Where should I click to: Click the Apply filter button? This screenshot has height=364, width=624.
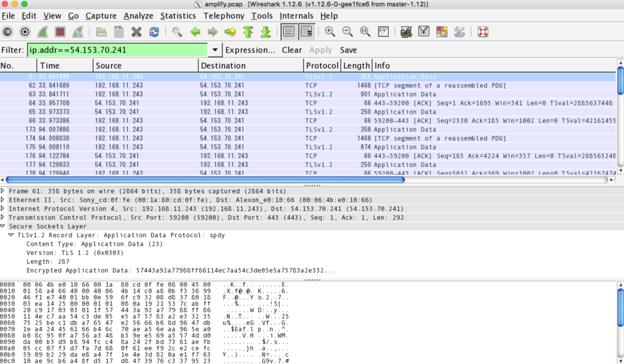click(321, 50)
